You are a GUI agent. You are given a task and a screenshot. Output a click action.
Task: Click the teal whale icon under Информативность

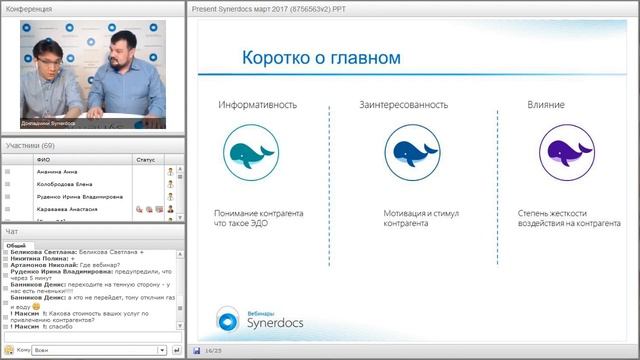pyautogui.click(x=251, y=153)
